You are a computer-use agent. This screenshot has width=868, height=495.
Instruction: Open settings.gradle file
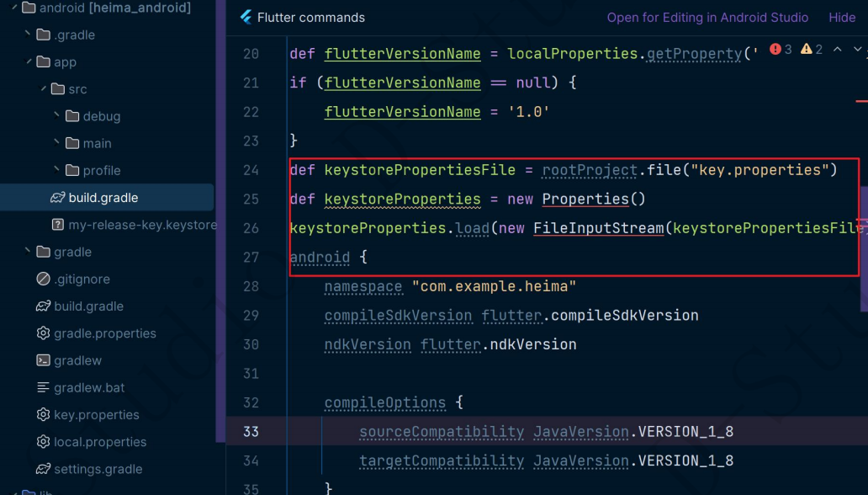pos(98,470)
